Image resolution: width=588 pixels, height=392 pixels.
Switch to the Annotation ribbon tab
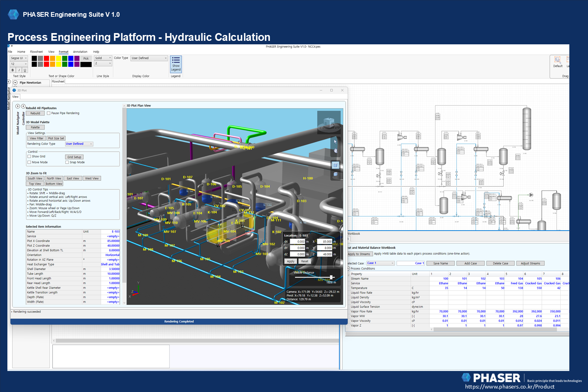[x=80, y=52]
